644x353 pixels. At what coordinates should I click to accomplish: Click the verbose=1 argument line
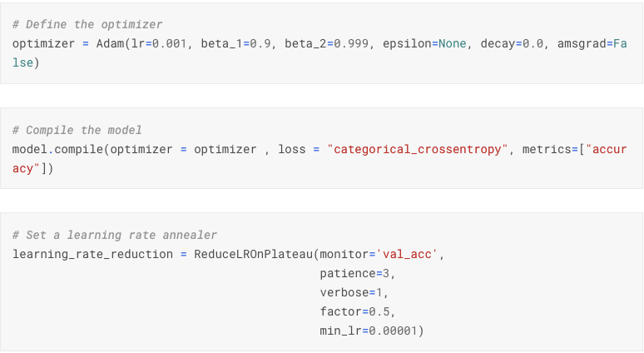point(354,292)
